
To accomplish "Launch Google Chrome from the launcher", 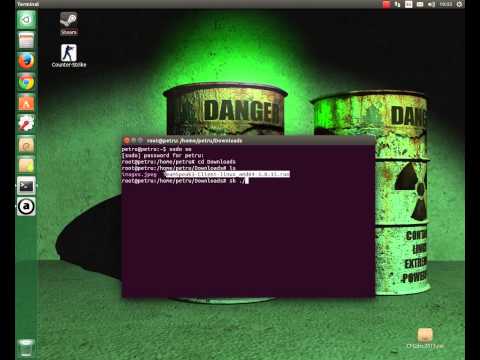I will pos(26,82).
